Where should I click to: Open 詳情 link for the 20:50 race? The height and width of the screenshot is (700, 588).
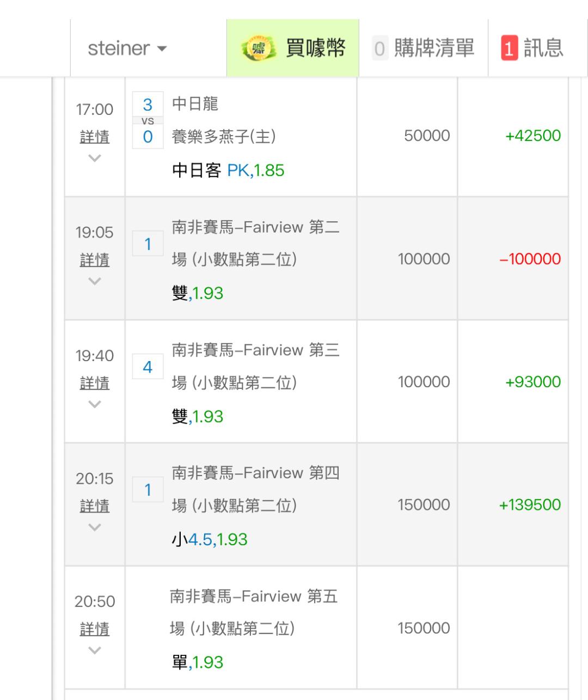click(x=95, y=629)
